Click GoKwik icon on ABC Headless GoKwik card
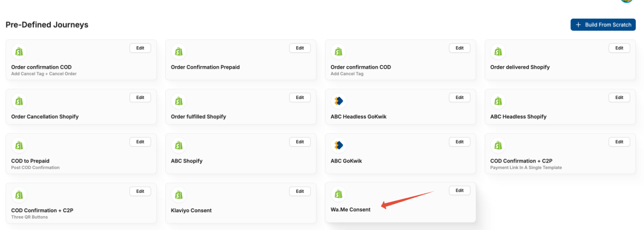The height and width of the screenshot is (230, 644). pyautogui.click(x=339, y=101)
